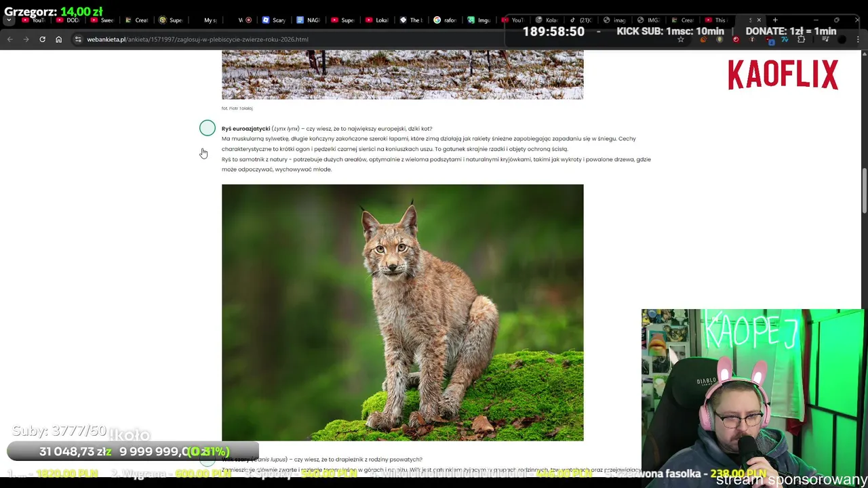868x488 pixels.
Task: Open the extensions puzzle icon
Action: point(801,39)
